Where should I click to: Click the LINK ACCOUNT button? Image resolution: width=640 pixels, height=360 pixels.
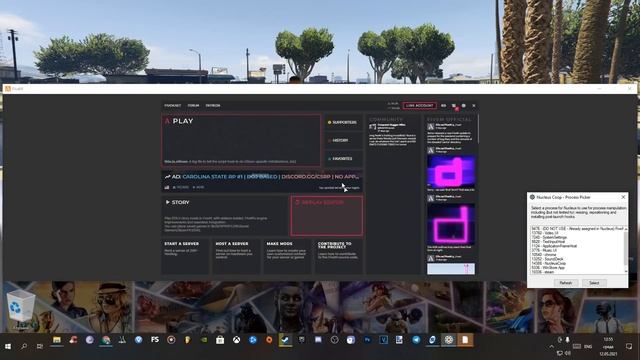coord(419,106)
